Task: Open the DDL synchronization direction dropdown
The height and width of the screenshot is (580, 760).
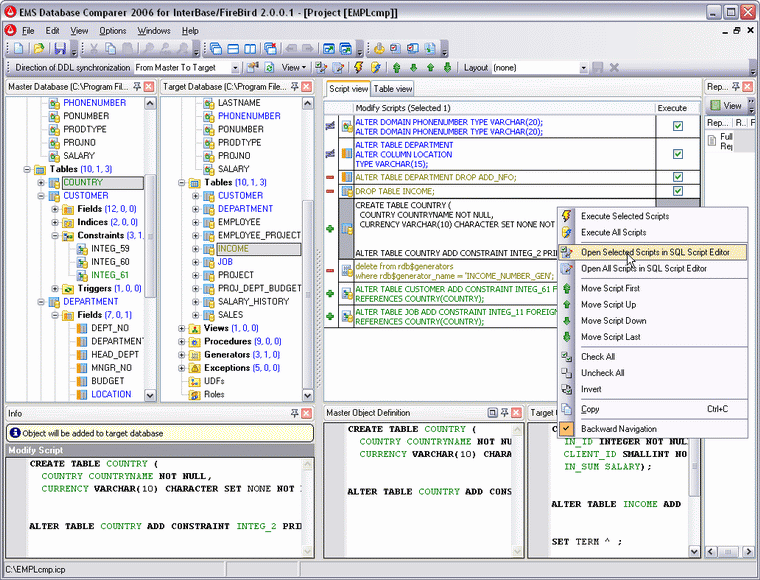Action: [x=235, y=68]
